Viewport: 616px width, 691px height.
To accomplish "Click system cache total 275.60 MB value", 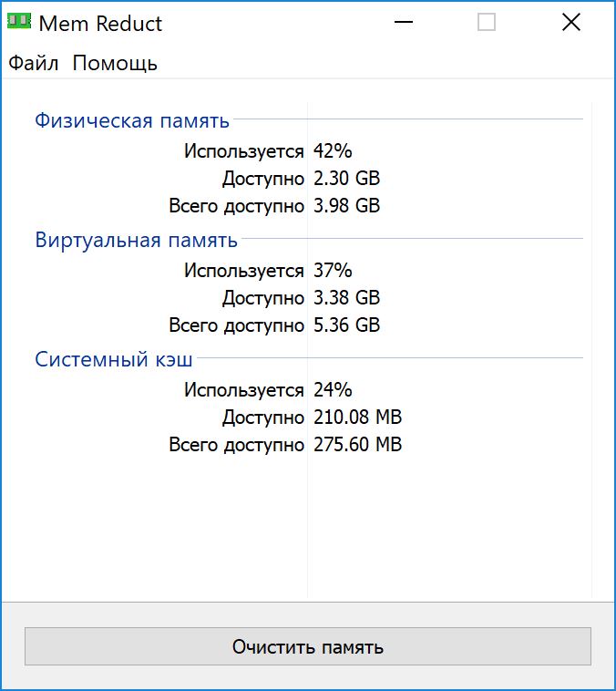I will point(357,445).
